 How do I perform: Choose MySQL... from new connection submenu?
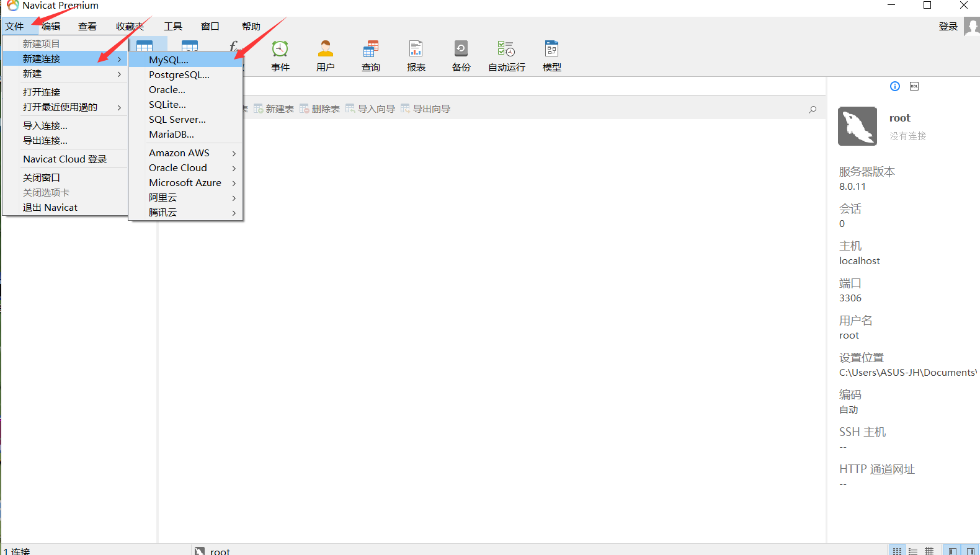click(x=185, y=60)
